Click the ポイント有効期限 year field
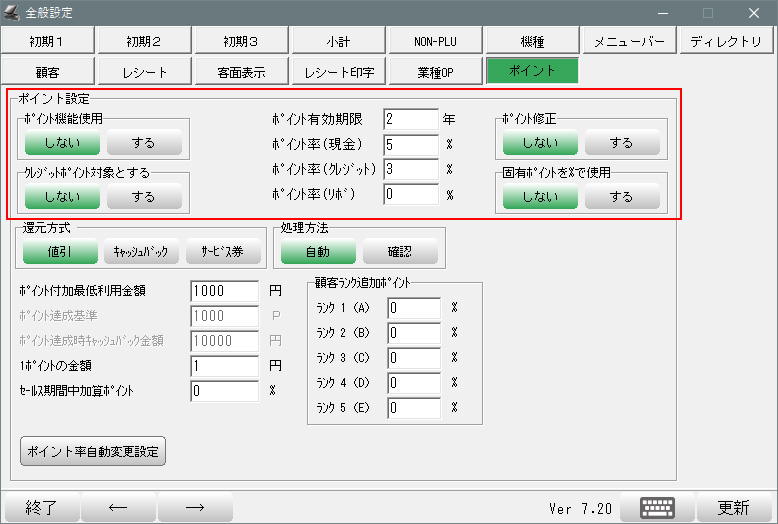 411,119
